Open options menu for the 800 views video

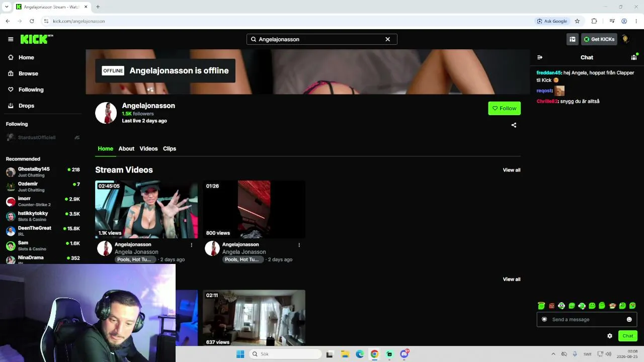[299, 245]
